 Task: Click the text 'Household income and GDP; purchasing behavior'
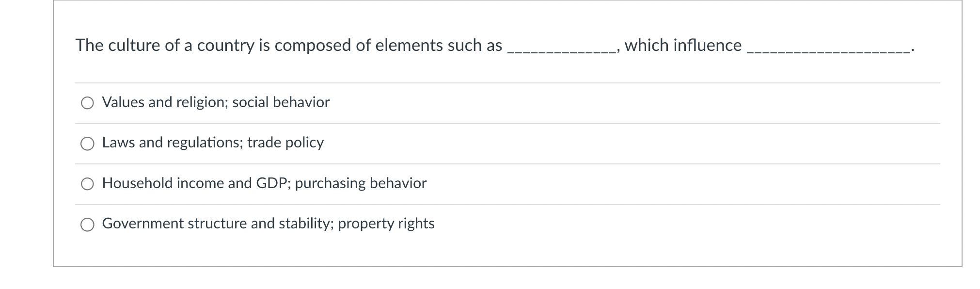[x=264, y=183]
